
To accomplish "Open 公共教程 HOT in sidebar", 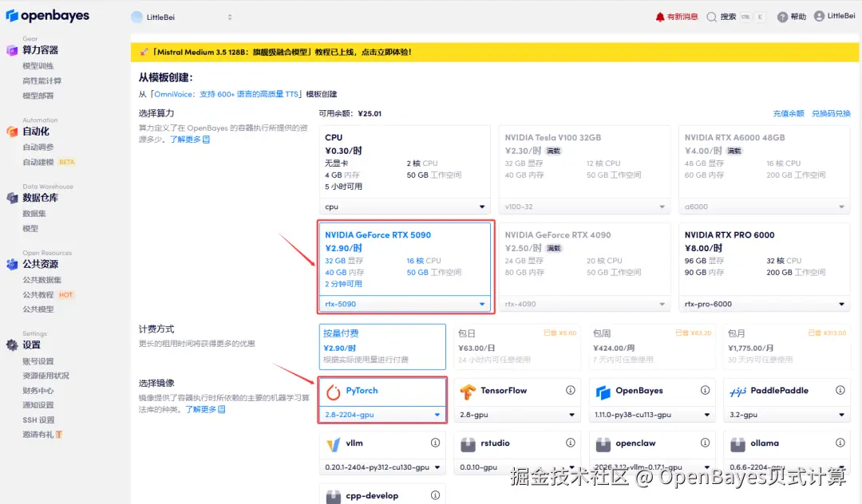I will click(x=48, y=295).
